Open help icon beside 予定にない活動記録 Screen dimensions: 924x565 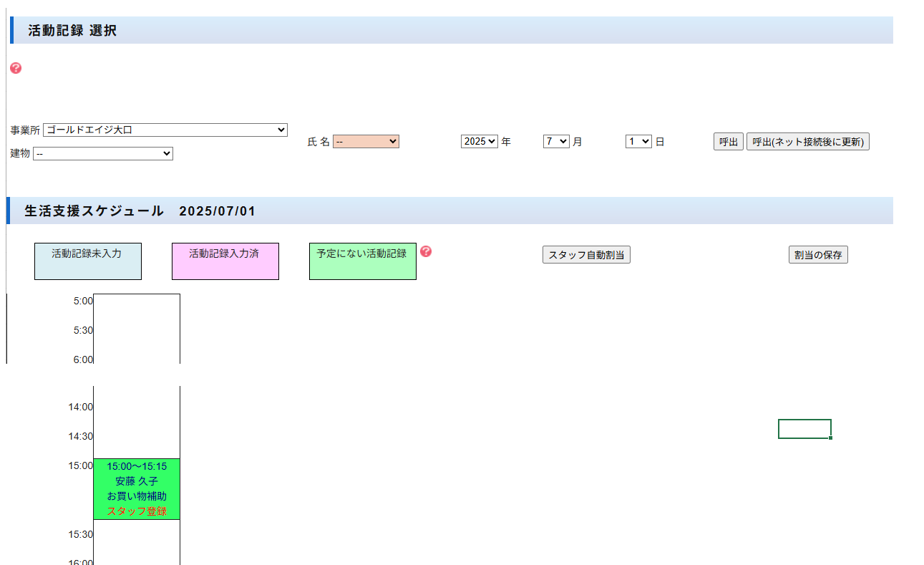pyautogui.click(x=426, y=251)
